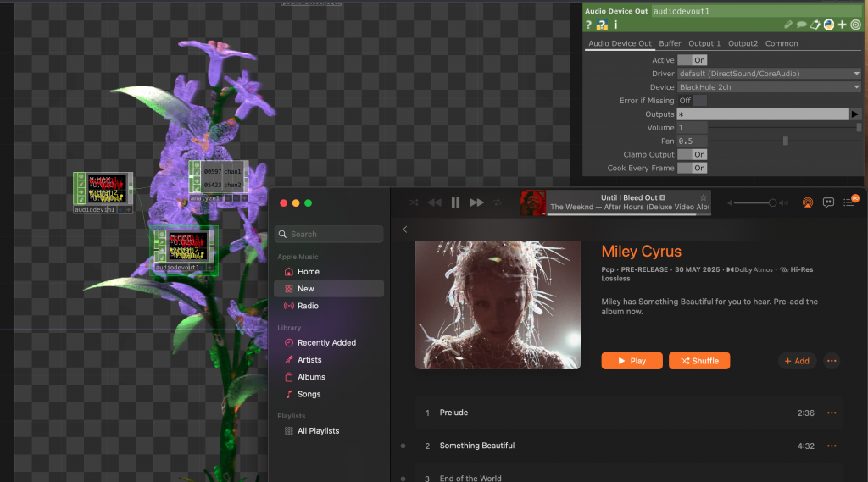
Task: Click copy parameters icon in header
Action: coord(815,25)
